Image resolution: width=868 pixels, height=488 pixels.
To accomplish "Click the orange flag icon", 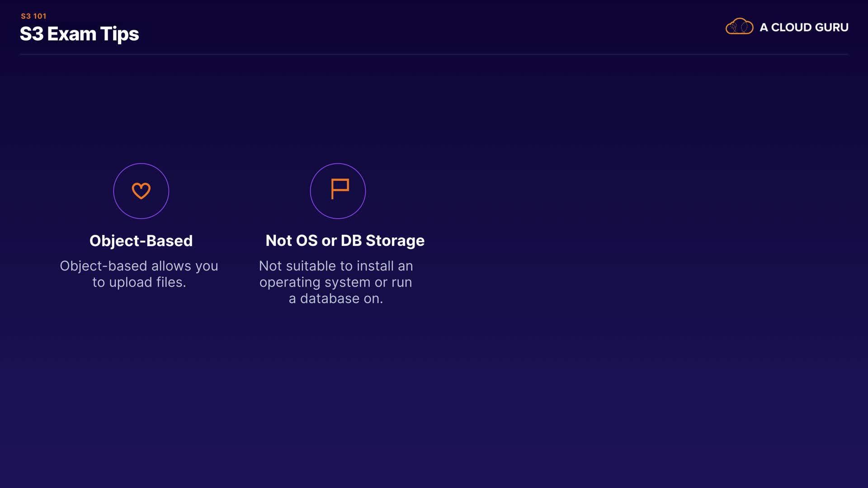I will click(x=340, y=189).
